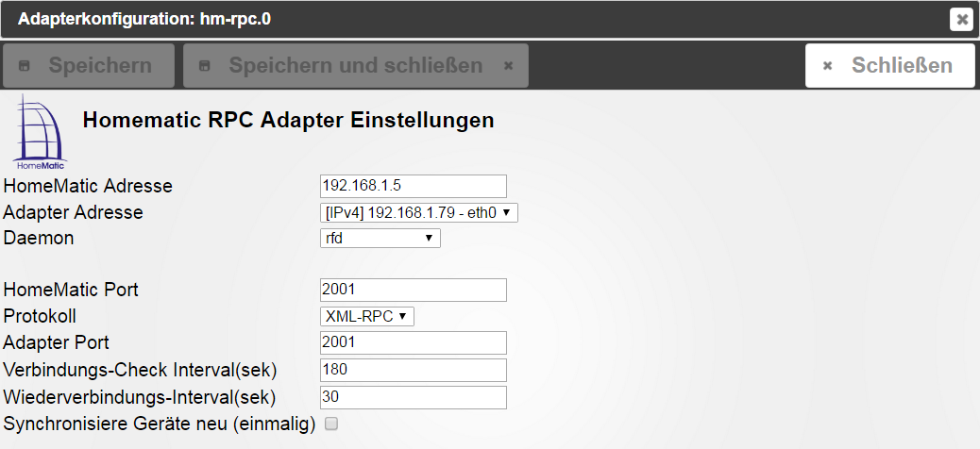Expand the Daemon rfd dropdown
The image size is (980, 449).
click(x=380, y=238)
